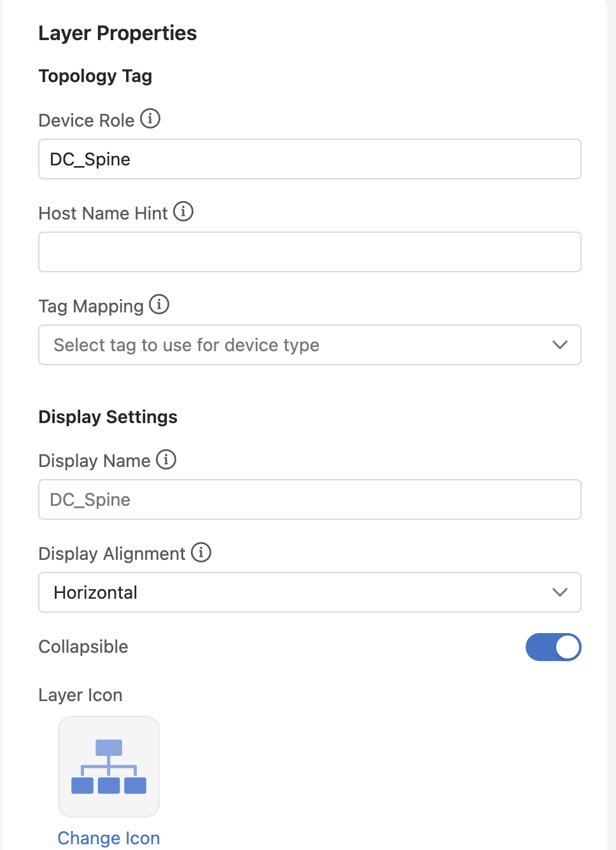Image resolution: width=616 pixels, height=850 pixels.
Task: Click the Display Settings section heading
Action: pyautogui.click(x=108, y=417)
